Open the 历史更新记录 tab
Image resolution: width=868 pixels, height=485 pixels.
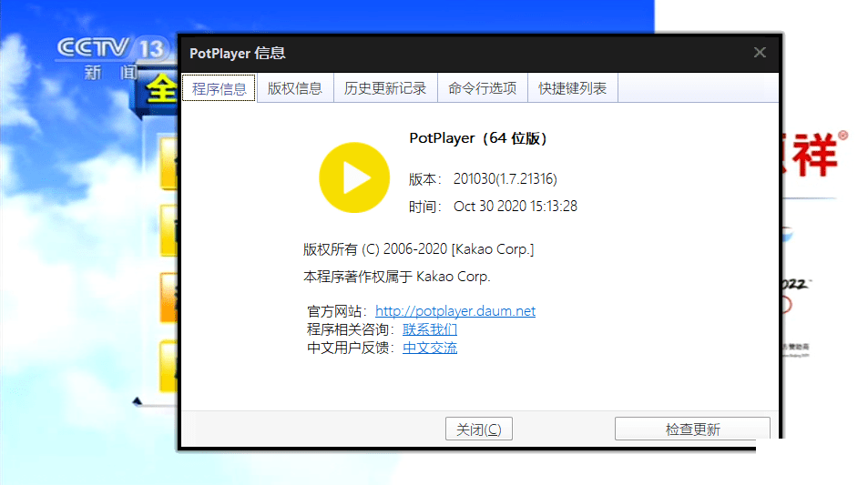pyautogui.click(x=385, y=88)
